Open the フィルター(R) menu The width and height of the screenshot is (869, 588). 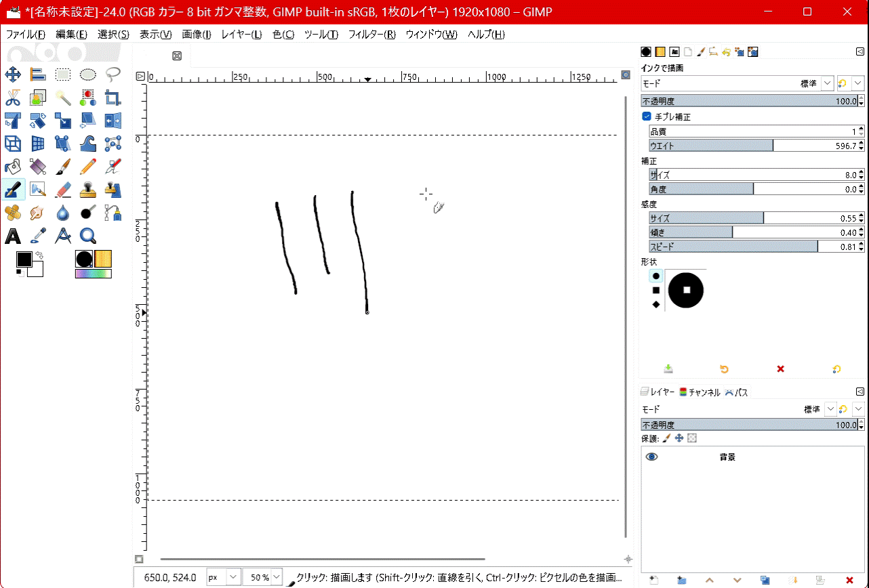(371, 35)
